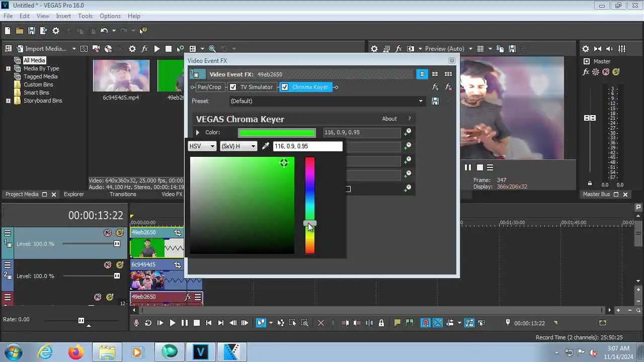Viewport: 644px width, 362px height.
Task: Open the What's This help icon
Action: [x=143, y=31]
